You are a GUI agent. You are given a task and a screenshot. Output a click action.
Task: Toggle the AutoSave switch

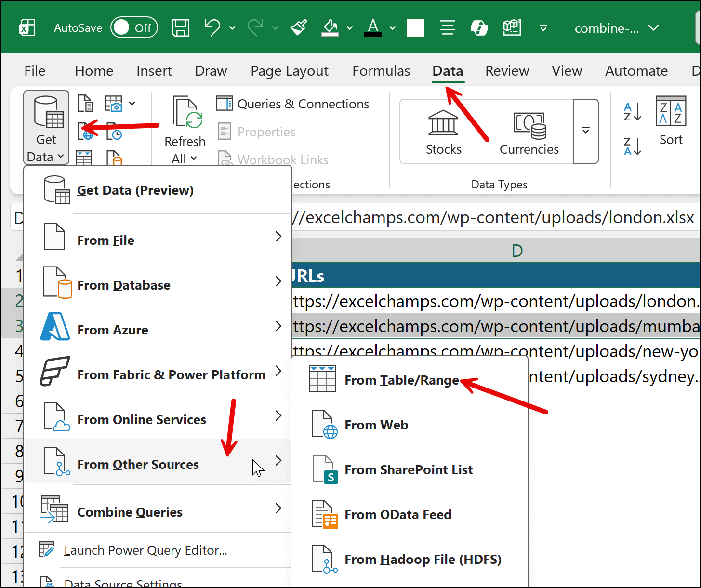point(133,28)
